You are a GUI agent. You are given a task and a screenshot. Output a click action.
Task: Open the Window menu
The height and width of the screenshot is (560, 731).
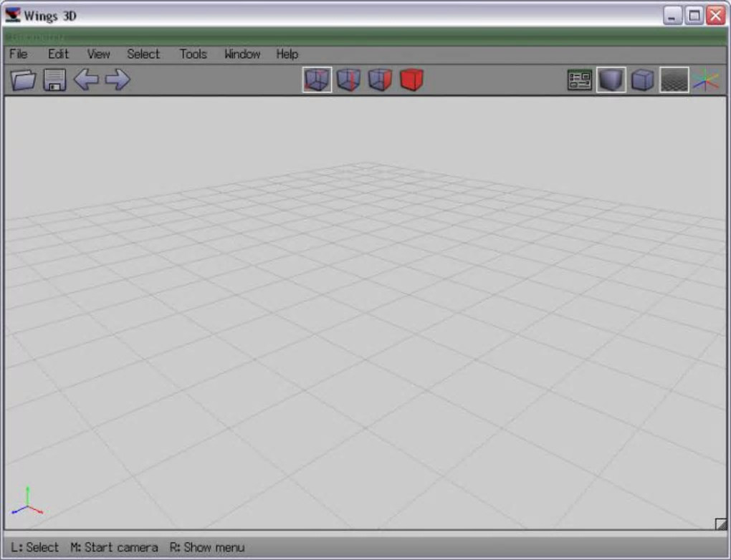tap(242, 54)
